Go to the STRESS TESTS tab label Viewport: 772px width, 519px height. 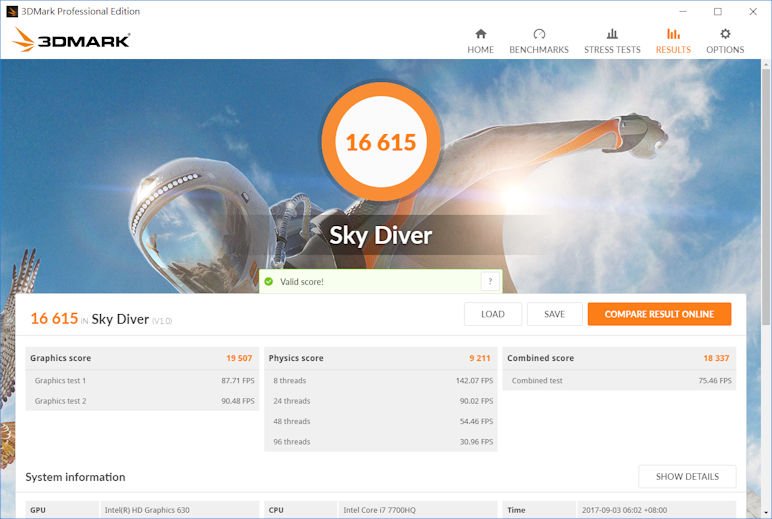(612, 50)
